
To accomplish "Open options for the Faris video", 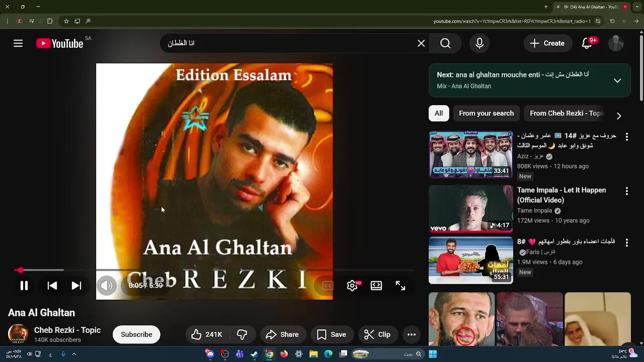I will (x=626, y=243).
